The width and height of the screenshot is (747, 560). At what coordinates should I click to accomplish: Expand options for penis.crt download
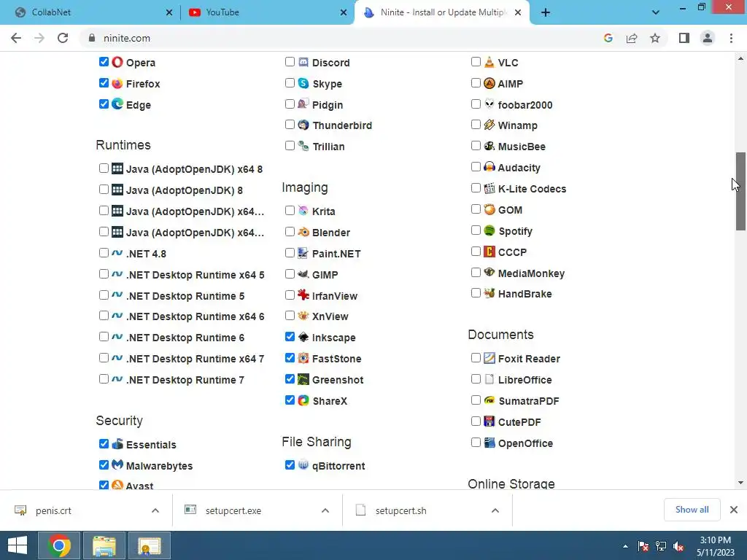coord(155,510)
